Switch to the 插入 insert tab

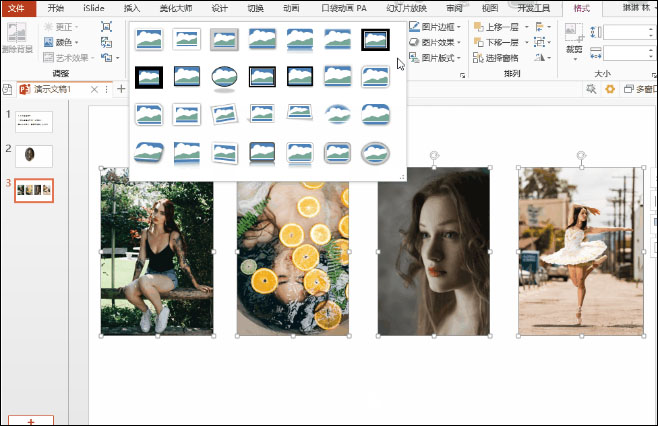coord(132,8)
